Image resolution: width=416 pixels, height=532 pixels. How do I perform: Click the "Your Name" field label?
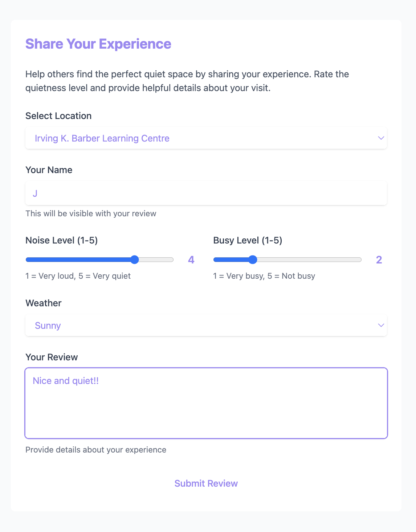[49, 170]
